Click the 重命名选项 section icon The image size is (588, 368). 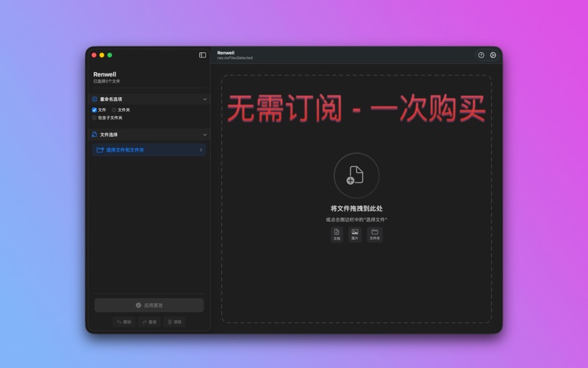pyautogui.click(x=95, y=99)
